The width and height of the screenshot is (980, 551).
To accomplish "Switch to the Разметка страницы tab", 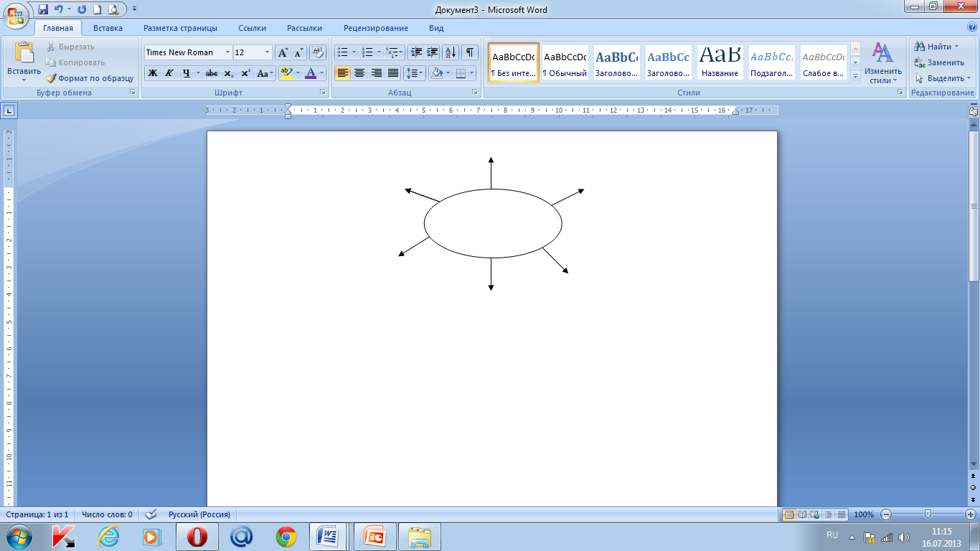I will [x=180, y=28].
